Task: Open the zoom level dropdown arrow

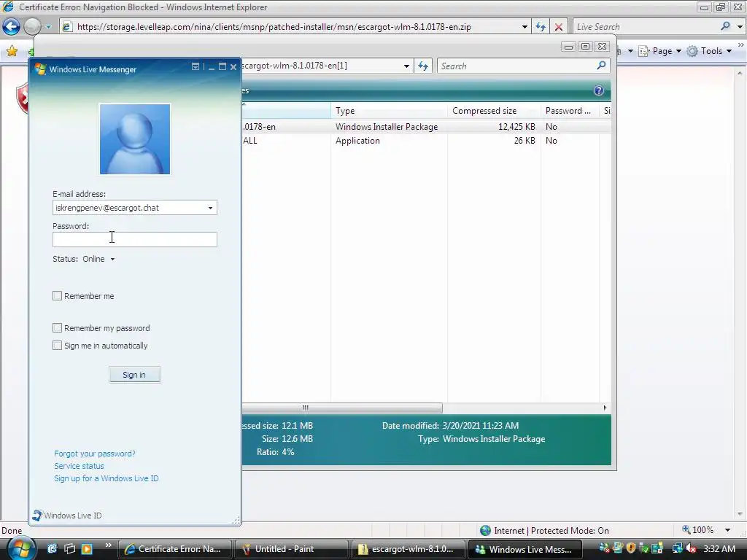Action: (x=727, y=530)
